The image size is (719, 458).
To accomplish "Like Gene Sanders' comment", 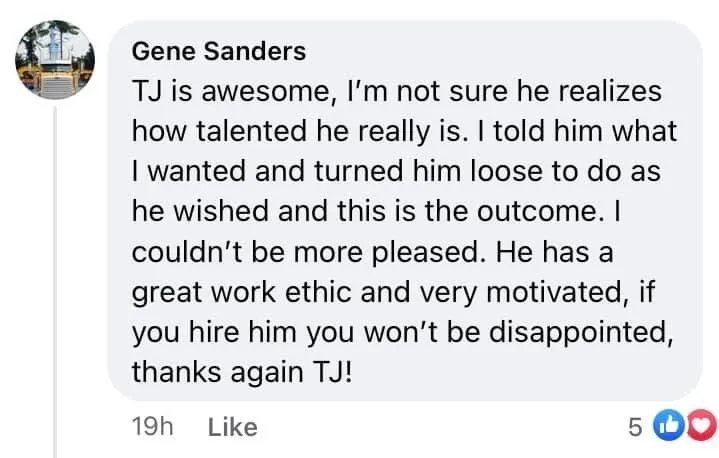I will pyautogui.click(x=232, y=428).
